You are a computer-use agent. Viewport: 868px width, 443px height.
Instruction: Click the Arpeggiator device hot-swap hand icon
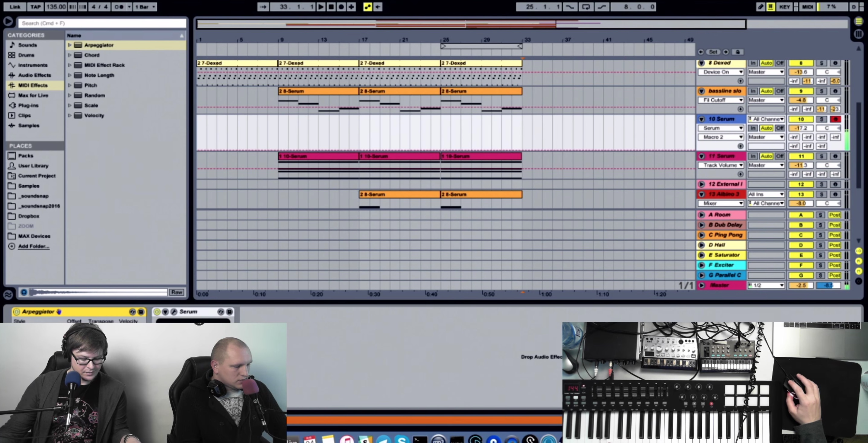point(59,312)
